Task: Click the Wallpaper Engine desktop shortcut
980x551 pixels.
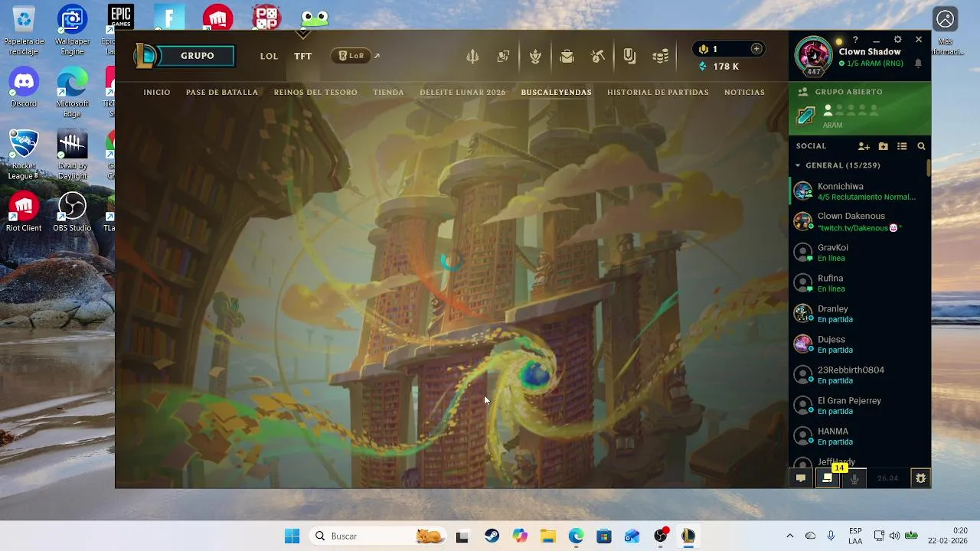Action: (72, 30)
